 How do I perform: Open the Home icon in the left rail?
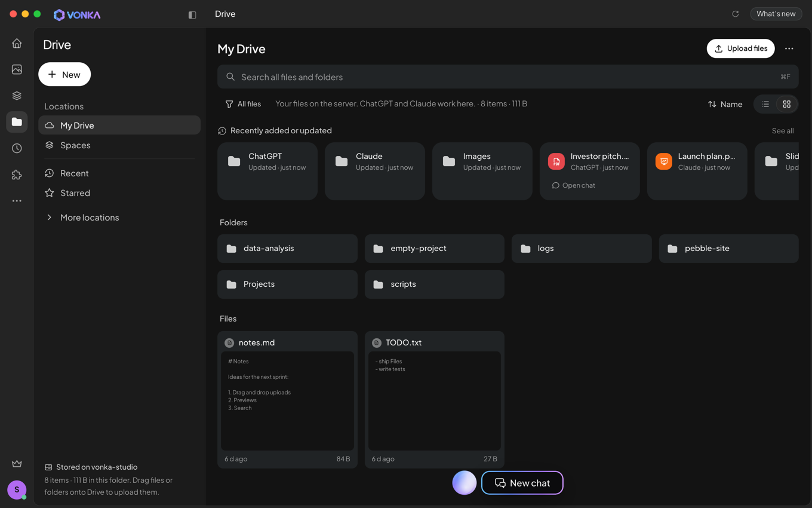[17, 43]
